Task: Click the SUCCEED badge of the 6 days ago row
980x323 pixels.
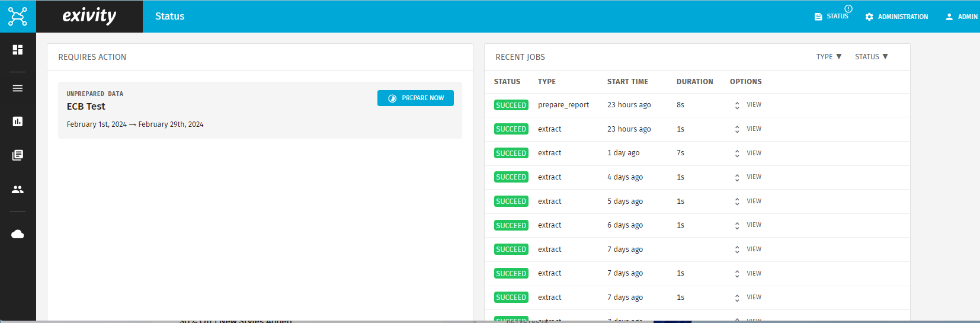Action: pos(511,225)
